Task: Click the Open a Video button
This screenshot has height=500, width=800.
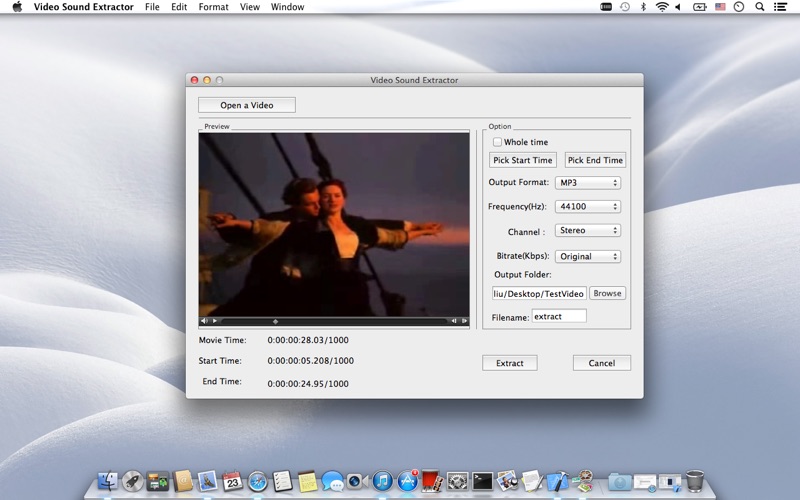Action: click(247, 105)
